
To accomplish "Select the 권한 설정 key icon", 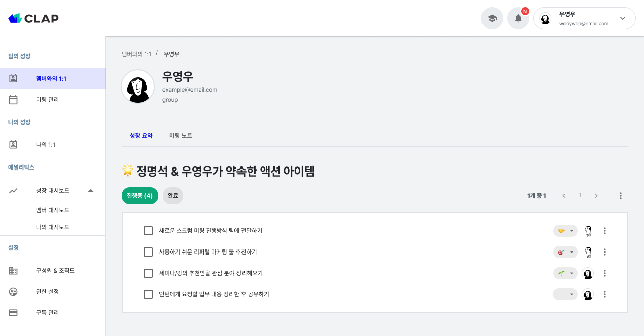I will pyautogui.click(x=13, y=291).
